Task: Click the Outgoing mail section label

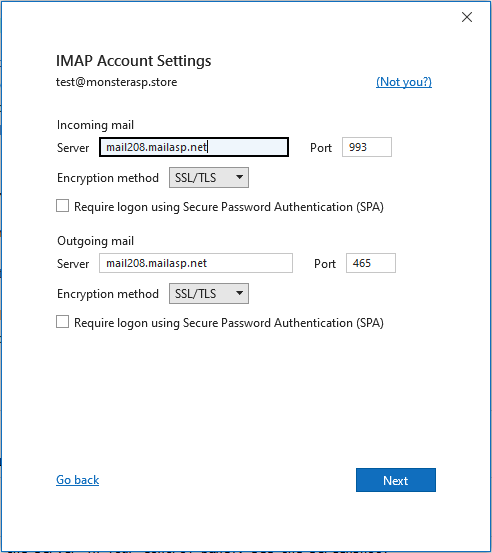Action: coord(95,241)
